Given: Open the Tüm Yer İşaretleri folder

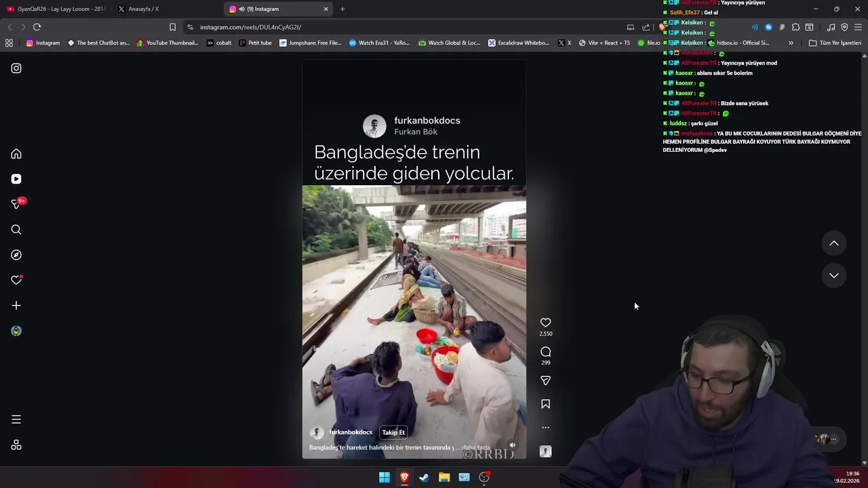Looking at the screenshot, I should (x=835, y=43).
